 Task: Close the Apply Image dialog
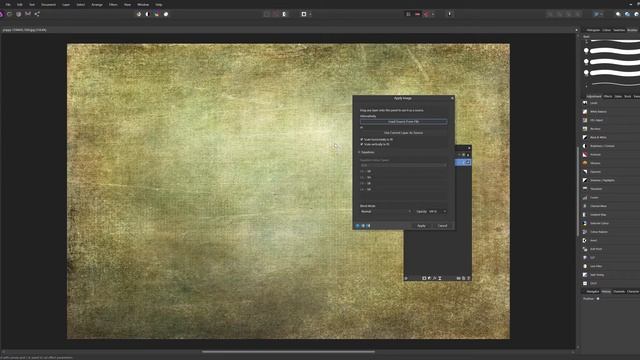click(x=452, y=98)
